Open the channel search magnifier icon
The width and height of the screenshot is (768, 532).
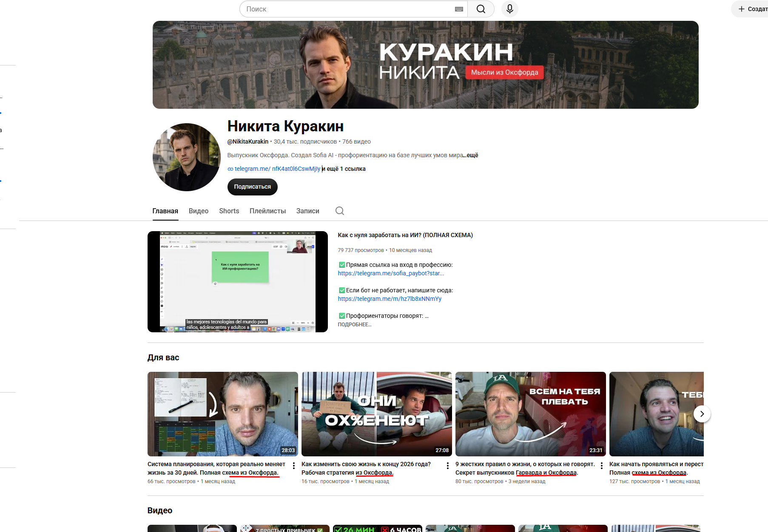[x=340, y=211]
